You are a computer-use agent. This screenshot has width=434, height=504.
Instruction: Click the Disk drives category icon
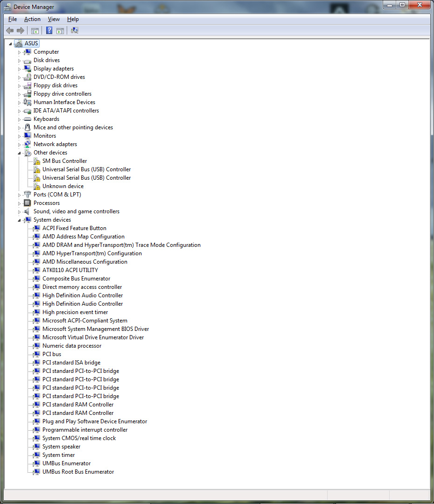click(28, 60)
